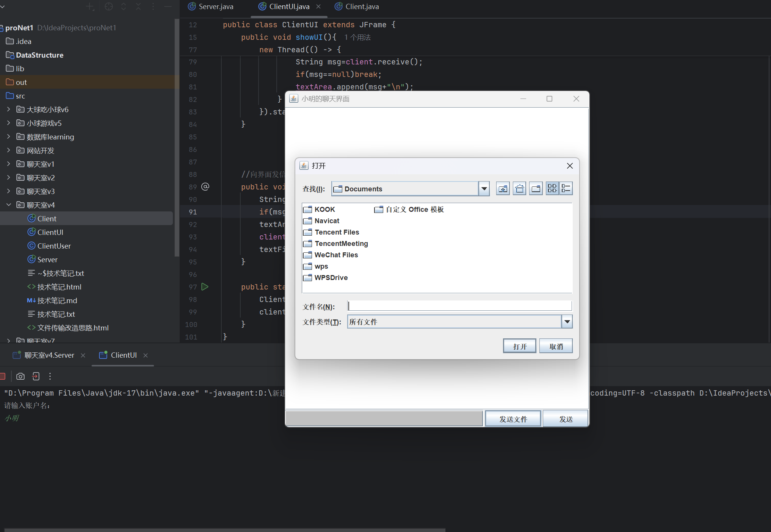Viewport: 771px width, 532px height.
Task: Close the ClientUI run tab
Action: [146, 355]
